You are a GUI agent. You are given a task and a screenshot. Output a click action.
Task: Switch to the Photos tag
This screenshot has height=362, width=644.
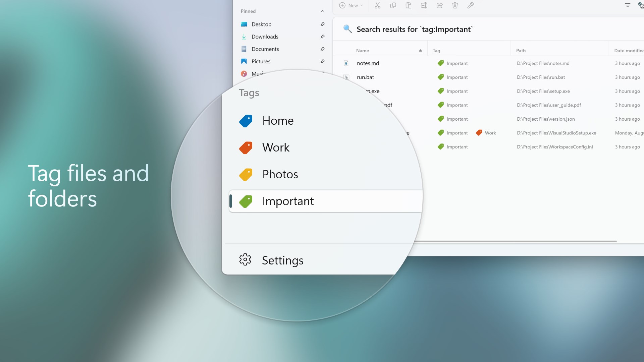tap(280, 174)
